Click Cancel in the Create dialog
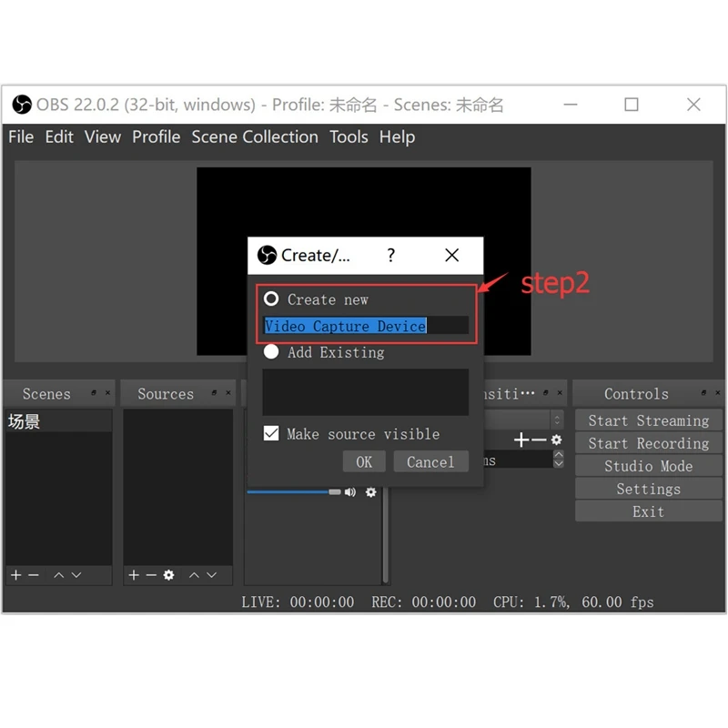Image resolution: width=728 pixels, height=728 pixels. click(x=430, y=461)
